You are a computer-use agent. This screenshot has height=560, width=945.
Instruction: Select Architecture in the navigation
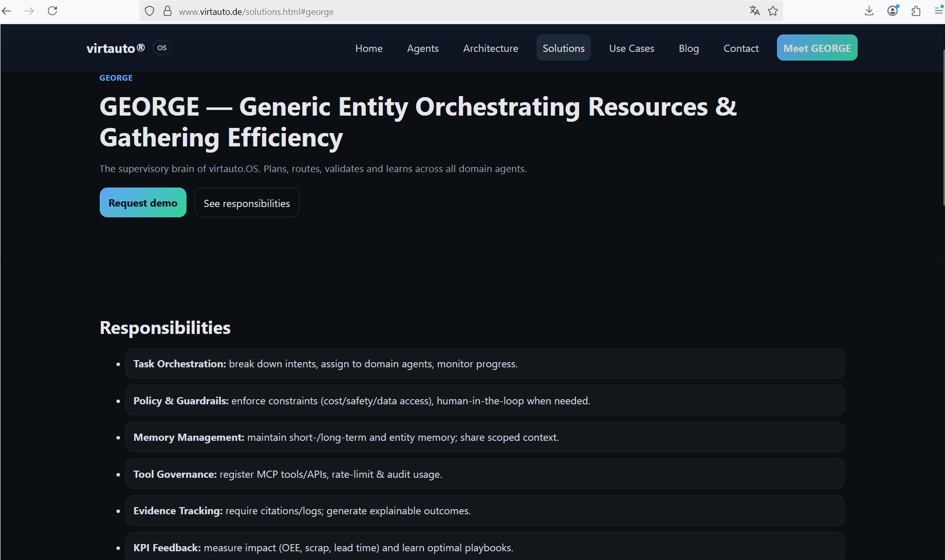click(490, 48)
